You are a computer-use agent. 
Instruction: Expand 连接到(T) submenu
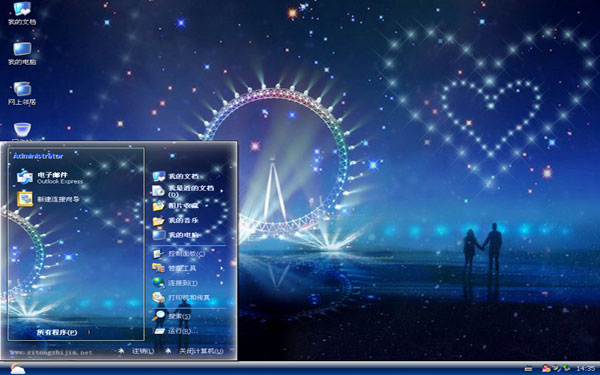(x=188, y=283)
